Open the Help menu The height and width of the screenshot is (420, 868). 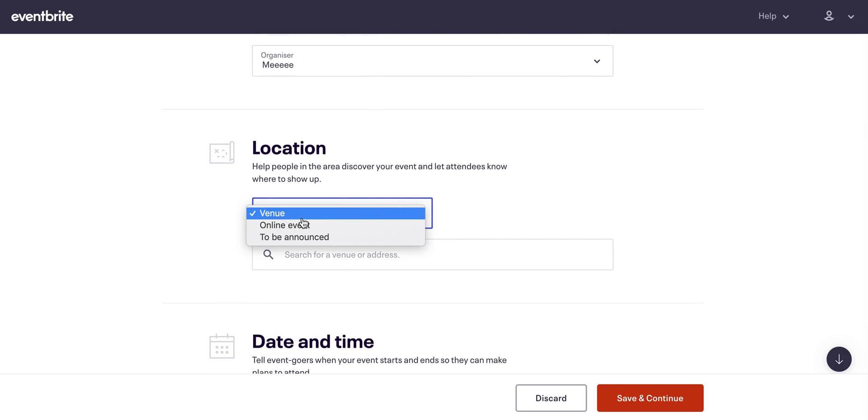pos(774,16)
